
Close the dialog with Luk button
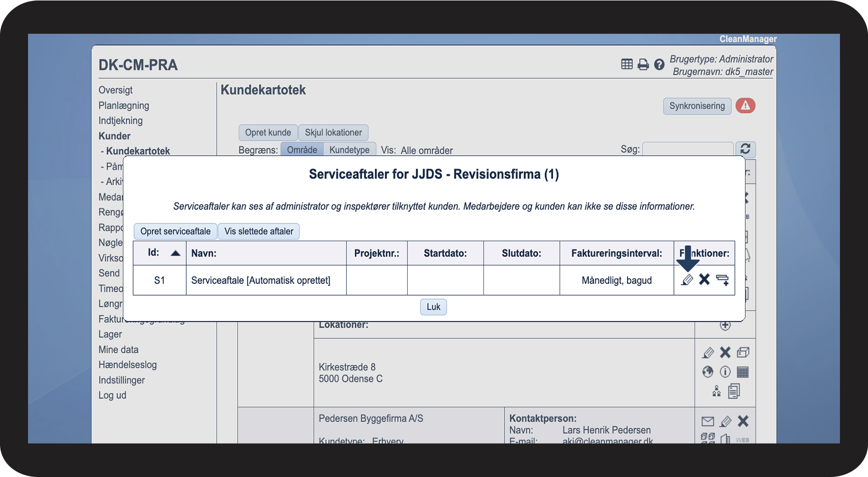click(x=433, y=307)
